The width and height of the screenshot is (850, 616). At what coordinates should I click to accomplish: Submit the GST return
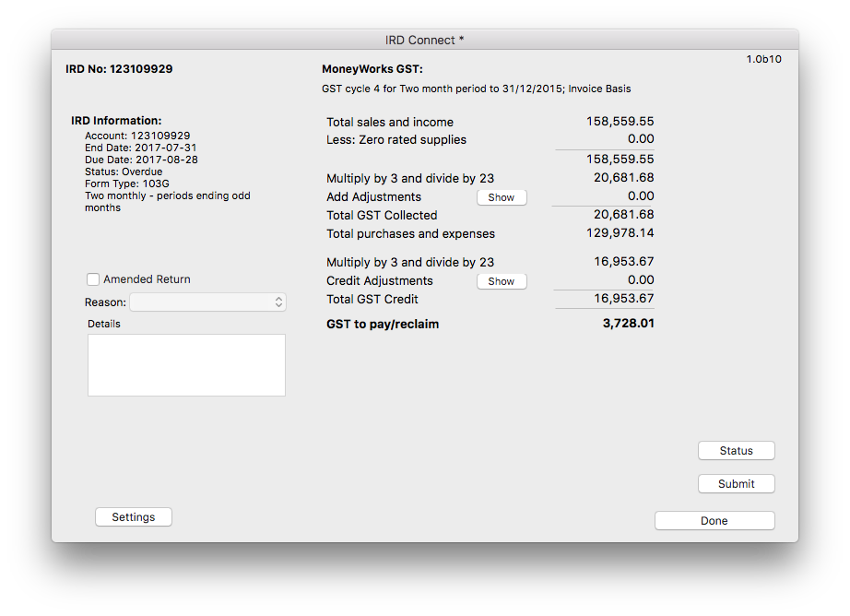tap(737, 484)
